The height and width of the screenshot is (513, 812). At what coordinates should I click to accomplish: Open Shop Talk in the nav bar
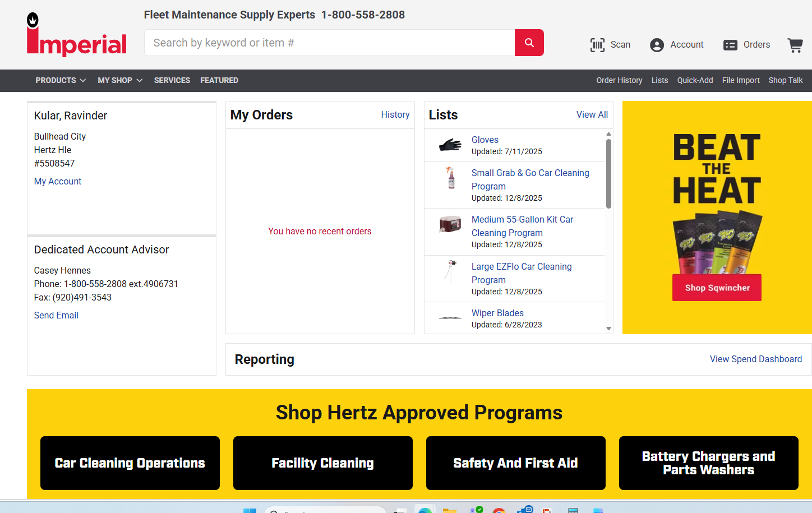coord(785,80)
